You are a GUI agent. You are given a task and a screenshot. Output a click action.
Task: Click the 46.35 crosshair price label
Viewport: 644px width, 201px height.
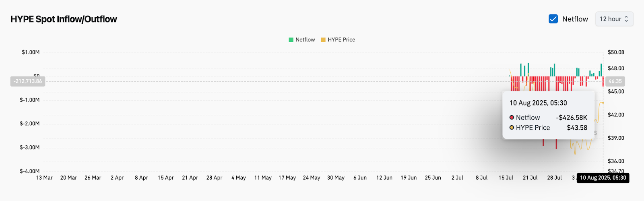615,81
